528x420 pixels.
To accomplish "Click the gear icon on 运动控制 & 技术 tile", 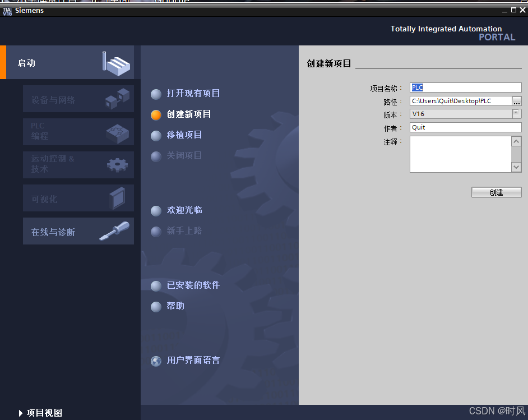I will (x=117, y=165).
